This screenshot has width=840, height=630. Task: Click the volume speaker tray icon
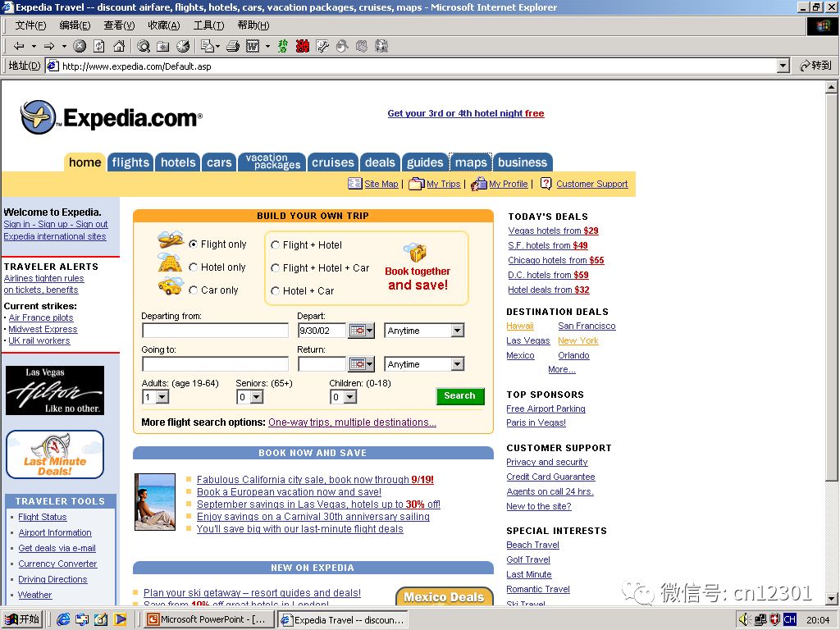pyautogui.click(x=744, y=620)
